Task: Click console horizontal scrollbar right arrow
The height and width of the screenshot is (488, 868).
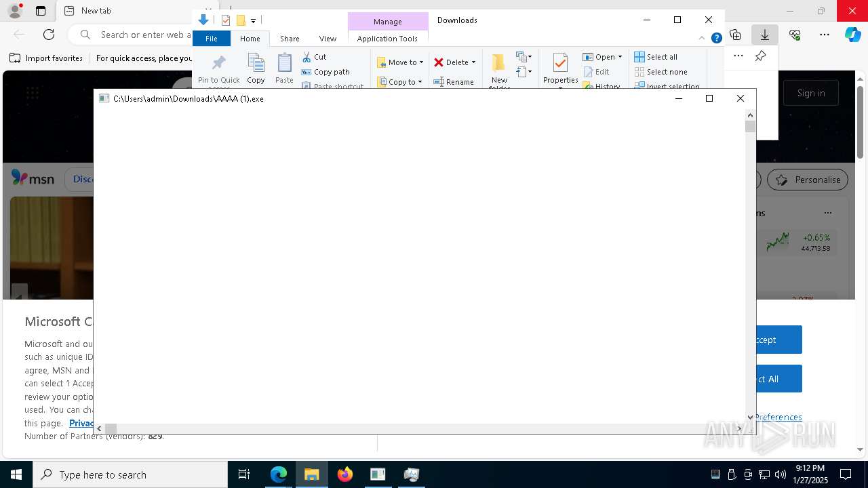Action: tap(739, 428)
